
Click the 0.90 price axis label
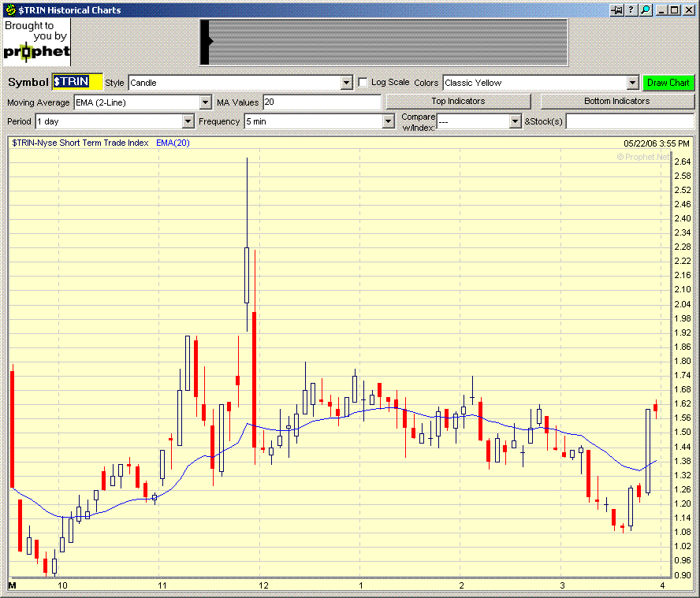(683, 575)
